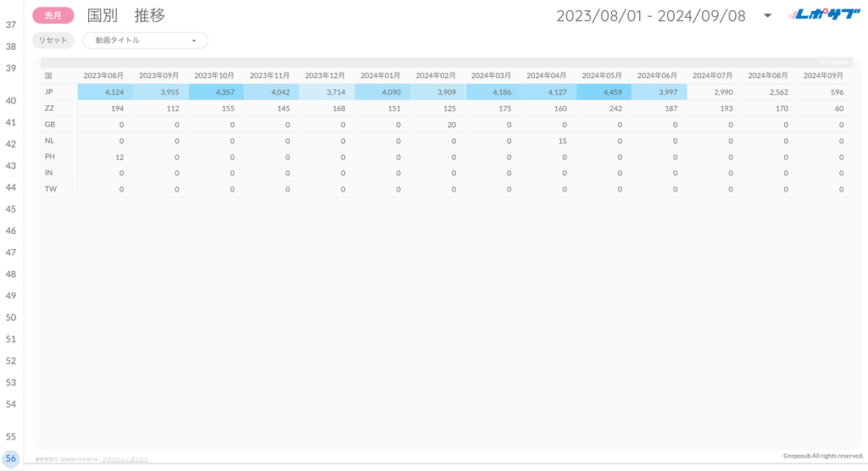Image resolution: width=868 pixels, height=471 pixels.
Task: Click the 2023年08月 column header
Action: coord(103,76)
